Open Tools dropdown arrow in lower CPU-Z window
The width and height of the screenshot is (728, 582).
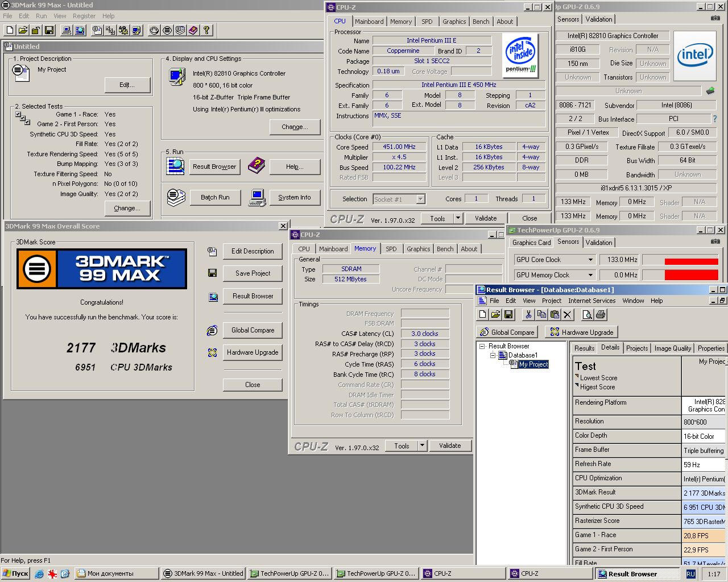[x=422, y=446]
